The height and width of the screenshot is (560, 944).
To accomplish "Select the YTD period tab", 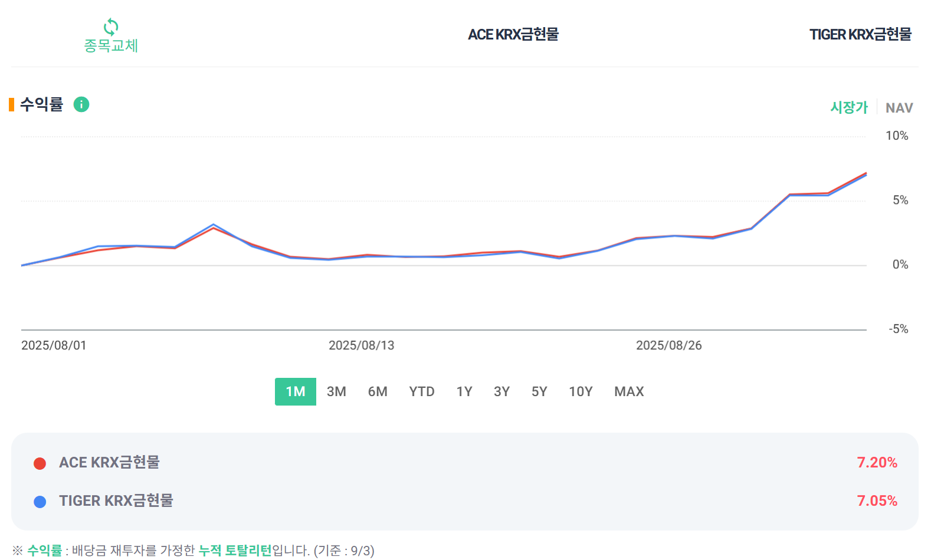I will tap(422, 391).
